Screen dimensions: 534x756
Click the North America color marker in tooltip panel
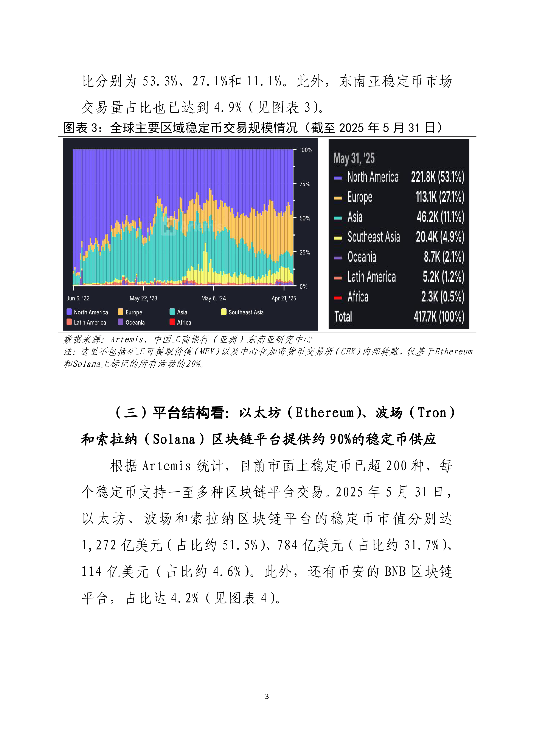click(x=338, y=178)
